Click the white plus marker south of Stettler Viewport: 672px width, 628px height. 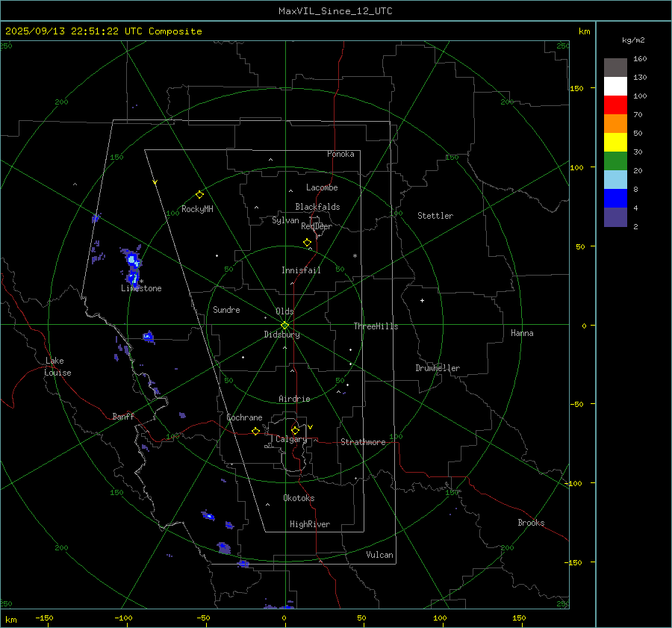coord(422,300)
